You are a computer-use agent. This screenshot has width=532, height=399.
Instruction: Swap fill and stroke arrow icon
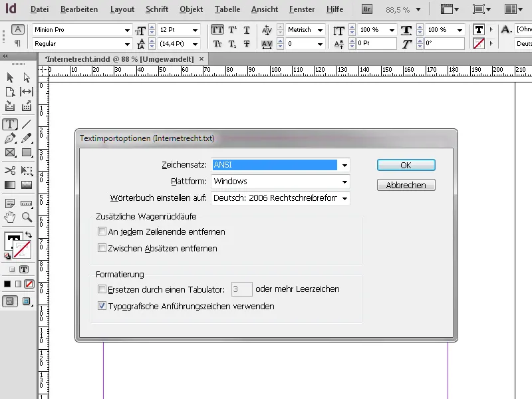tap(29, 235)
